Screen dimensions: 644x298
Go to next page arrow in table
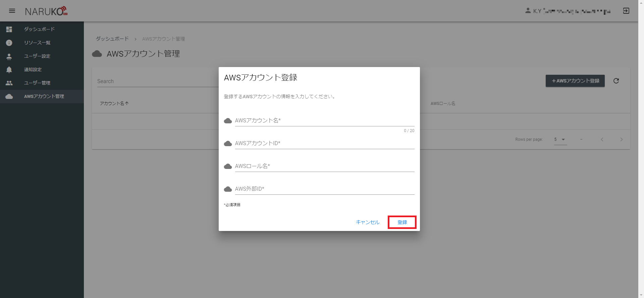(621, 139)
